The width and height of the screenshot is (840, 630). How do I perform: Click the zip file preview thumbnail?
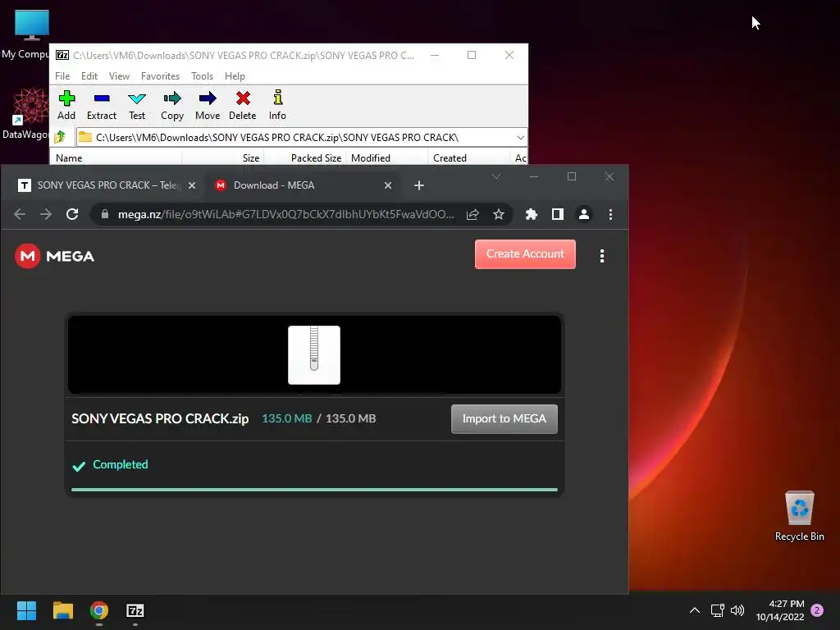(x=314, y=354)
